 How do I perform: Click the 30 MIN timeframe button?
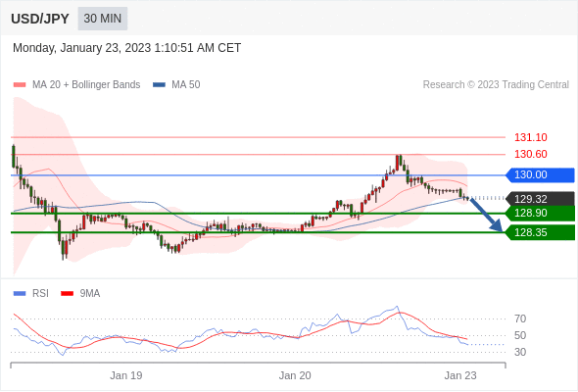click(103, 19)
